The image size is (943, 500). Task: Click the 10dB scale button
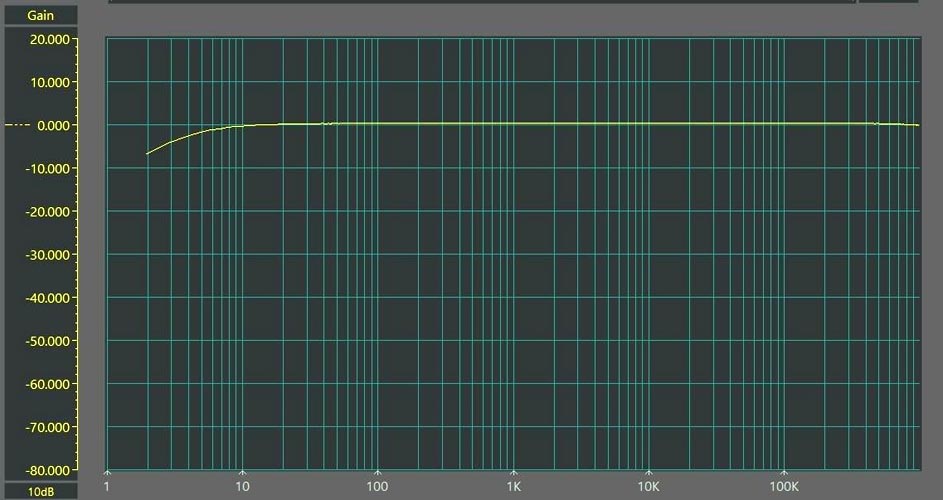(x=41, y=492)
